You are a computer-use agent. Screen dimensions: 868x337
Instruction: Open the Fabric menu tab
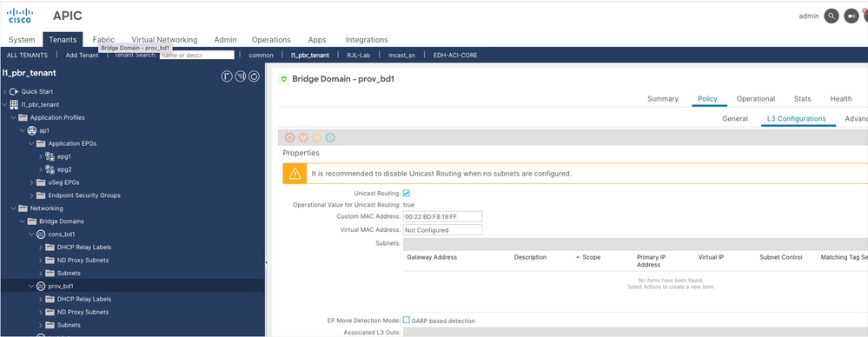pyautogui.click(x=103, y=40)
